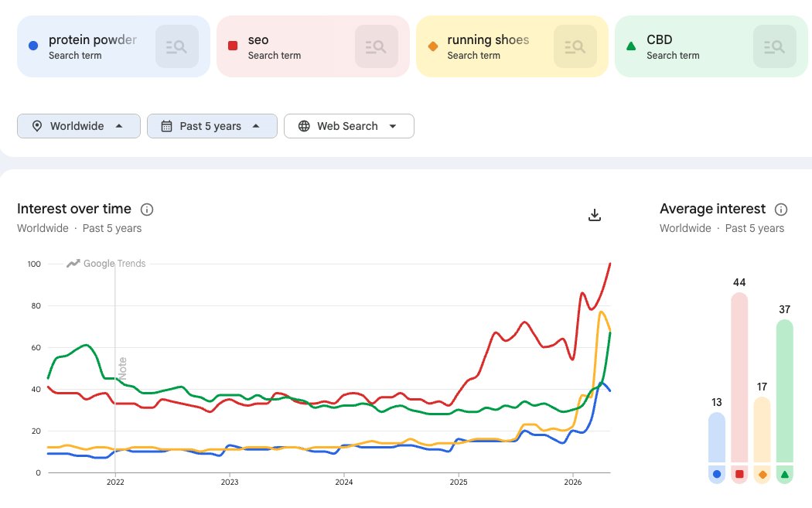Click the Note marker near 2022
812x508 pixels.
click(x=123, y=368)
